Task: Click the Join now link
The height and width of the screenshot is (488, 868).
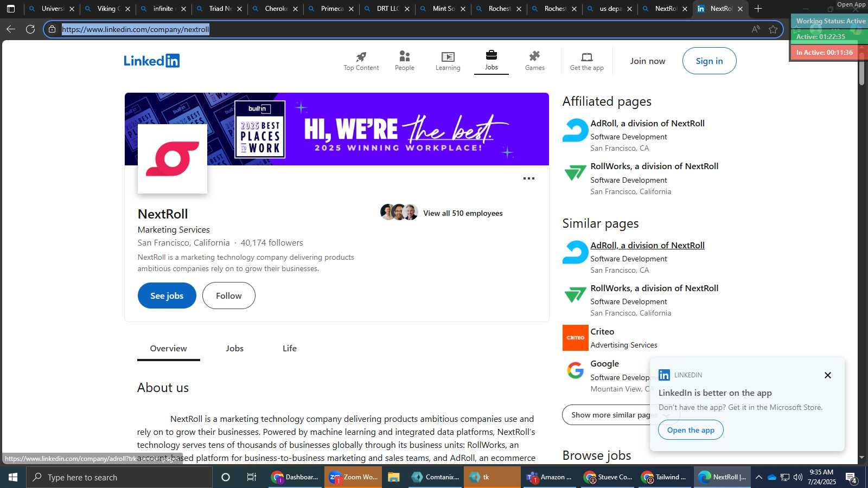Action: click(648, 61)
